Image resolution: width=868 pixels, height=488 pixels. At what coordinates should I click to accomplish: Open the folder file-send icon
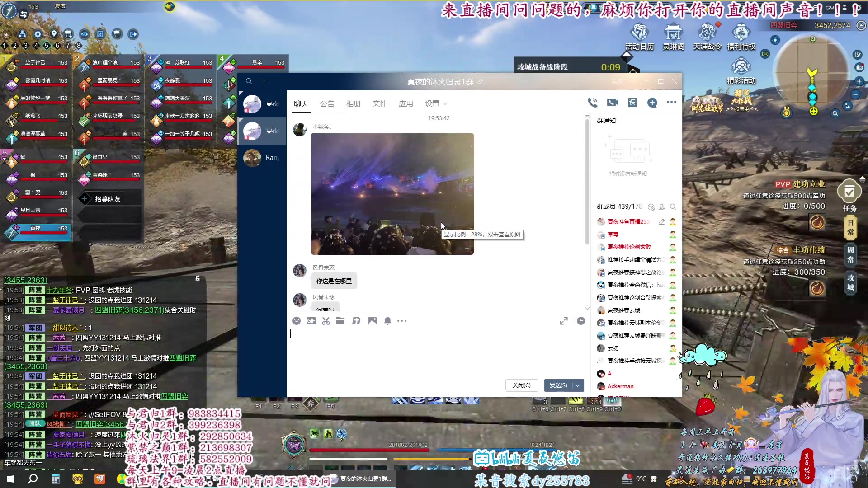click(340, 321)
